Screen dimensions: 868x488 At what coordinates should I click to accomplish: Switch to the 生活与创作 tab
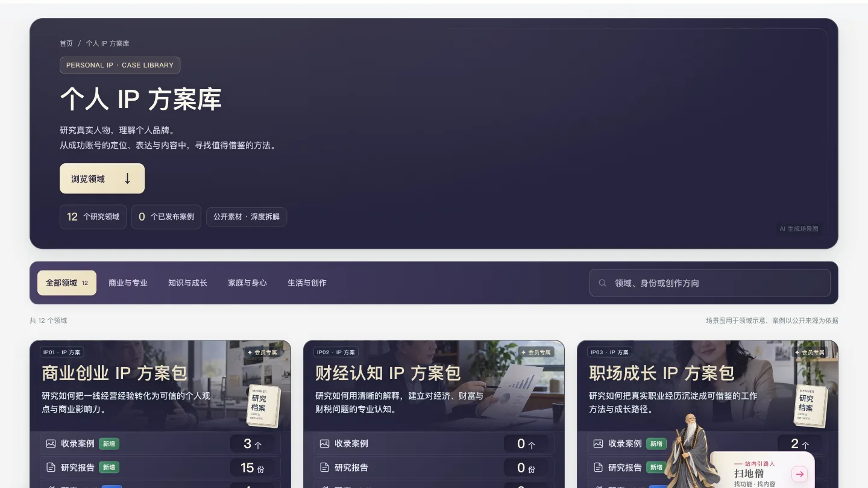point(307,283)
